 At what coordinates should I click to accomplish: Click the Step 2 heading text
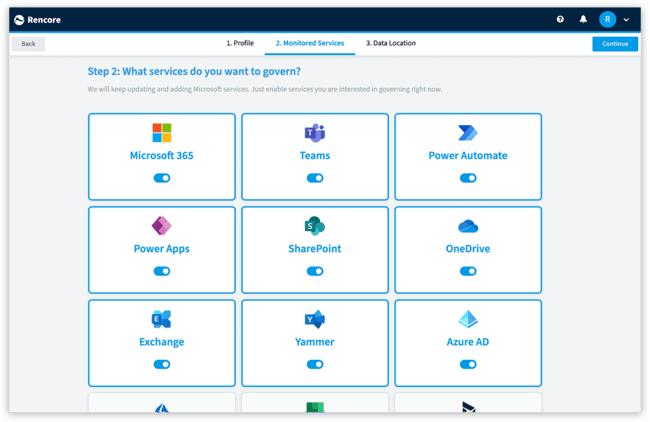[194, 71]
